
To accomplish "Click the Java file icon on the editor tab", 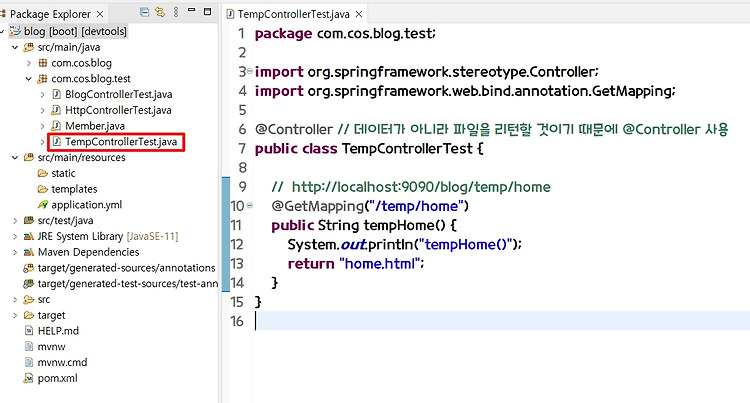I will (x=230, y=14).
